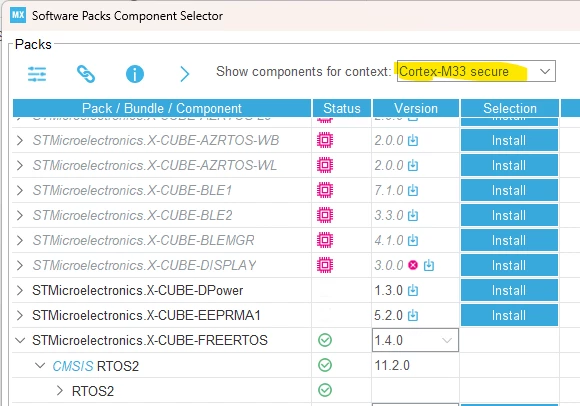Screen dimensions: 580x406
Task: Click the chip status icon for X-CUBE-DISPLAY
Action: click(325, 265)
